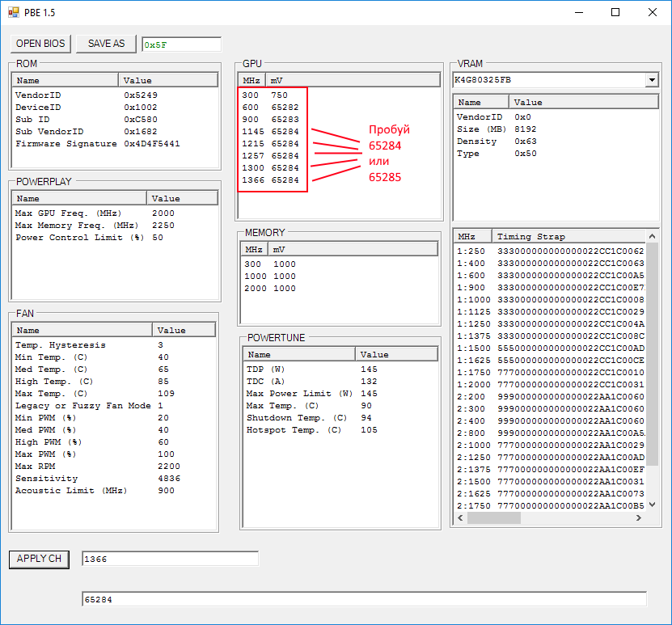Click the APPLY CH button

[39, 559]
